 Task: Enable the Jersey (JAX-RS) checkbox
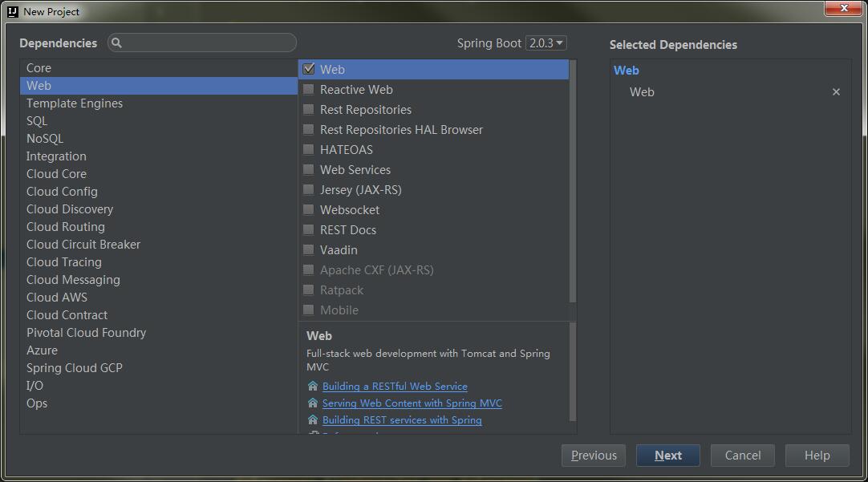[309, 190]
